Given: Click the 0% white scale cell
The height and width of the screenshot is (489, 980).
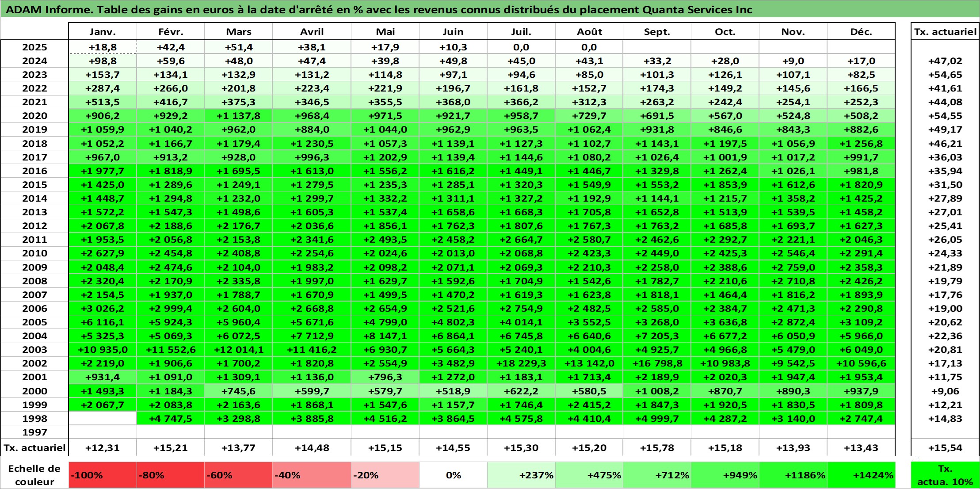Looking at the screenshot, I should click(x=453, y=475).
